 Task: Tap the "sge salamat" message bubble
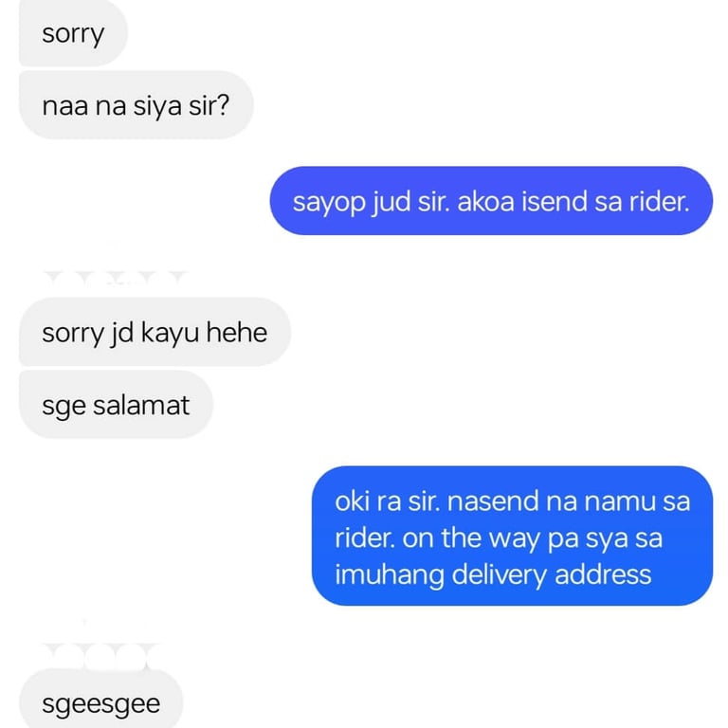(x=116, y=405)
